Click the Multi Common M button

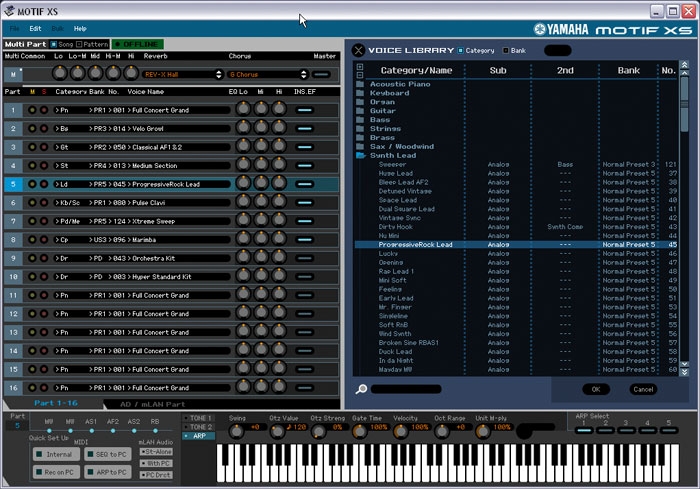[x=13, y=74]
